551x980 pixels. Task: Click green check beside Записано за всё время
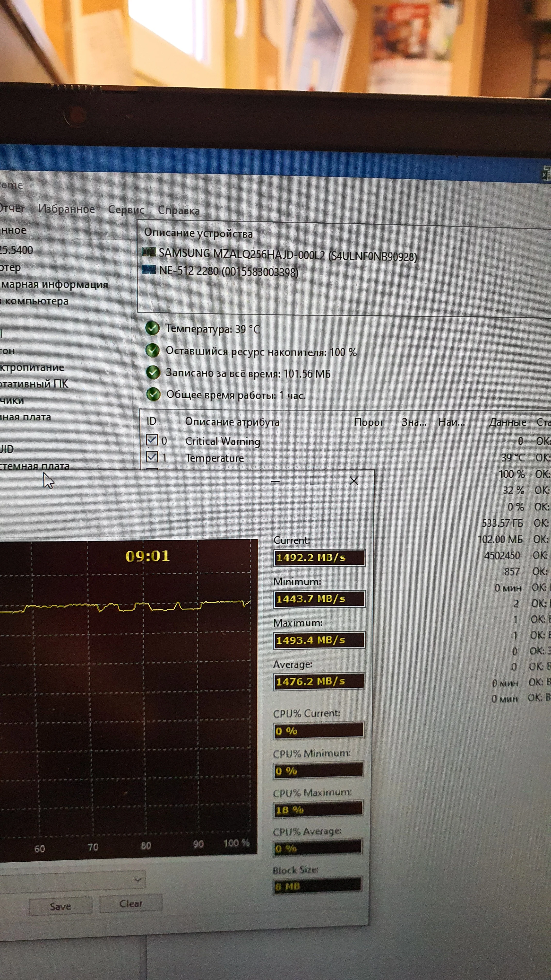click(153, 372)
